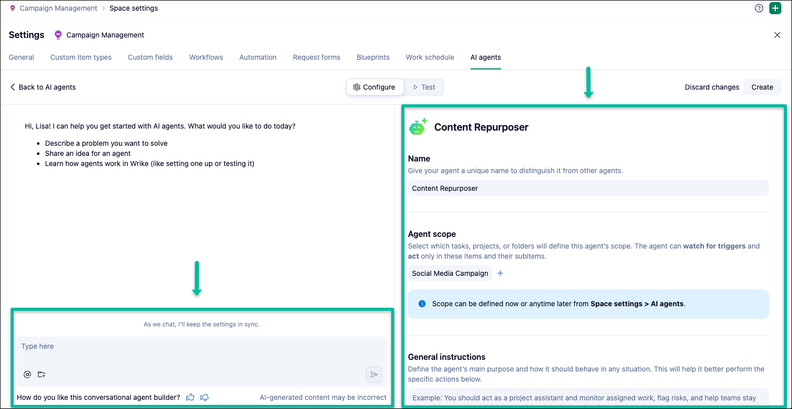Click the General instructions section label
The image size is (792, 409).
click(447, 357)
